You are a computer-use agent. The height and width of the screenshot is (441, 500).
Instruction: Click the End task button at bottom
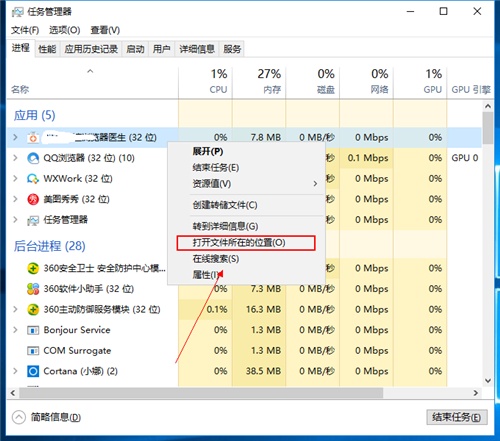click(x=457, y=417)
